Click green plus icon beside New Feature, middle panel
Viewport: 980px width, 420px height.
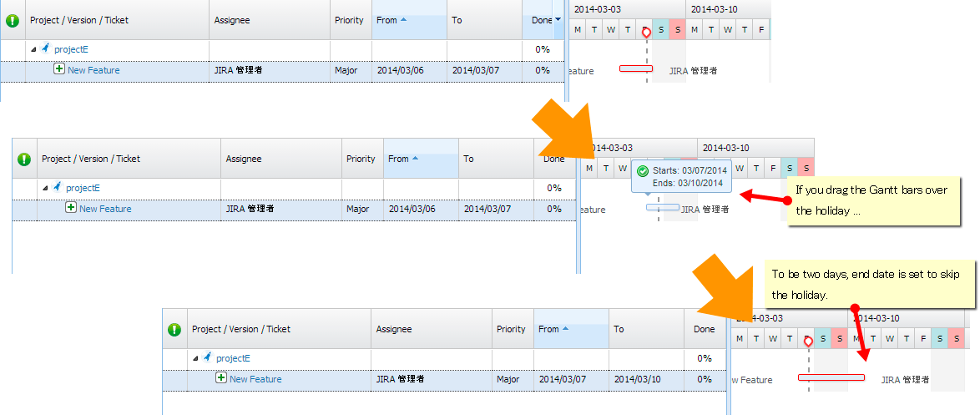pyautogui.click(x=71, y=208)
